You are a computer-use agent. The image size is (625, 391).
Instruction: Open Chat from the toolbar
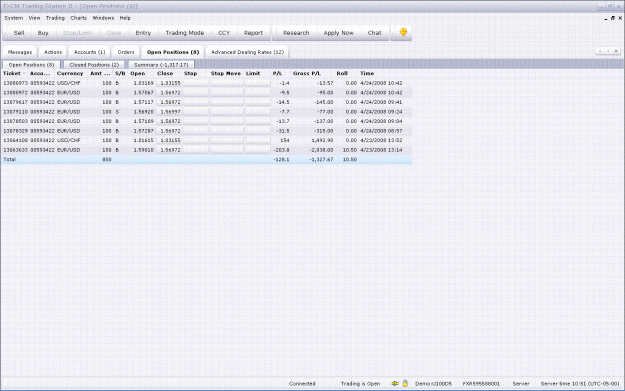tap(374, 33)
